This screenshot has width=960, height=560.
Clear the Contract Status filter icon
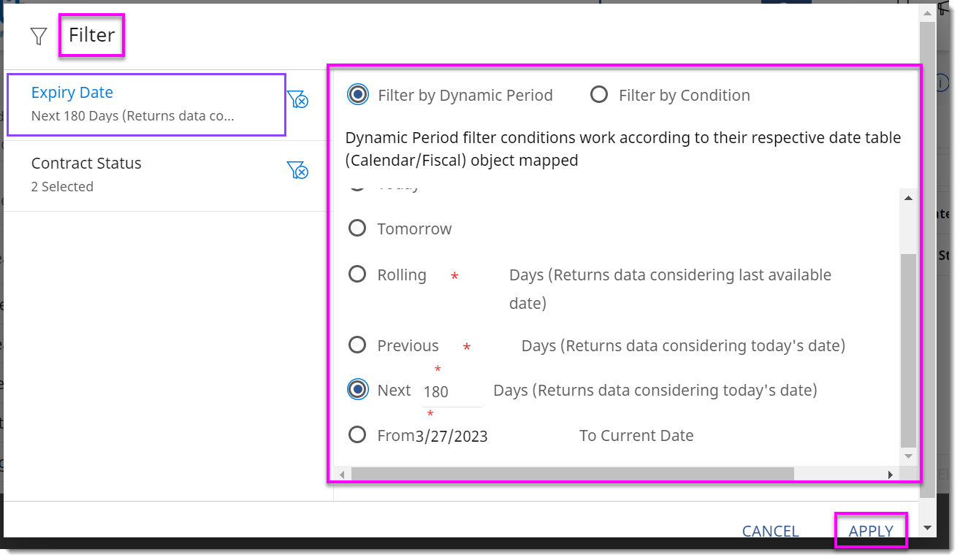click(x=297, y=171)
